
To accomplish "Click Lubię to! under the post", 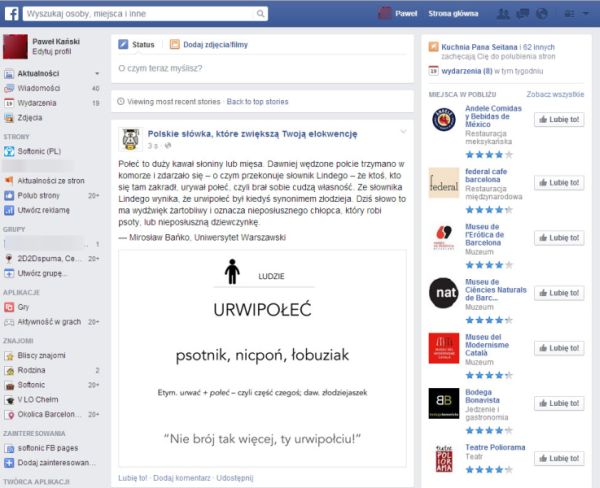I will tap(132, 478).
